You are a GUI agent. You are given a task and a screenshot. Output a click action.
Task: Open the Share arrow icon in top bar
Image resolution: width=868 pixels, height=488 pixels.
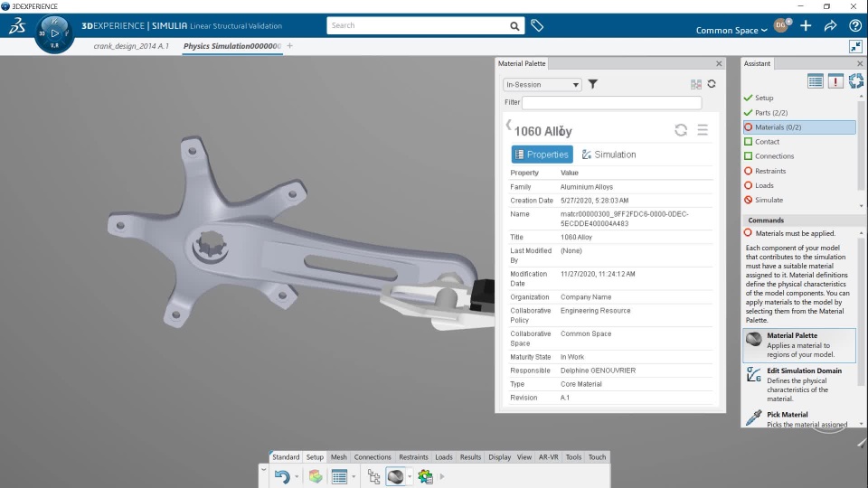830,26
